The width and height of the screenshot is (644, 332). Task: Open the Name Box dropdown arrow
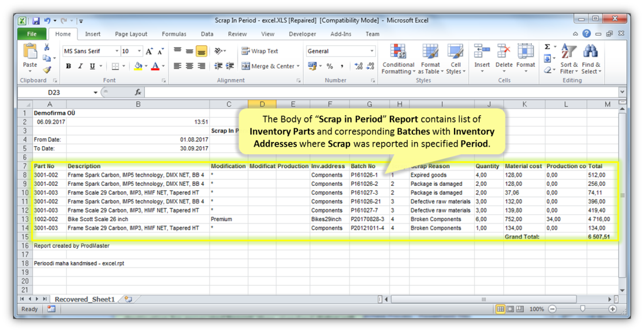95,93
